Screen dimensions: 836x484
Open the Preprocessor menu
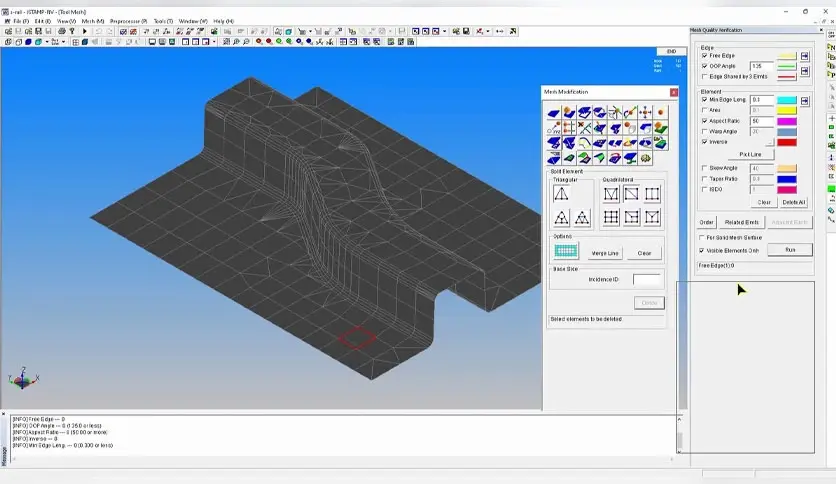point(128,20)
